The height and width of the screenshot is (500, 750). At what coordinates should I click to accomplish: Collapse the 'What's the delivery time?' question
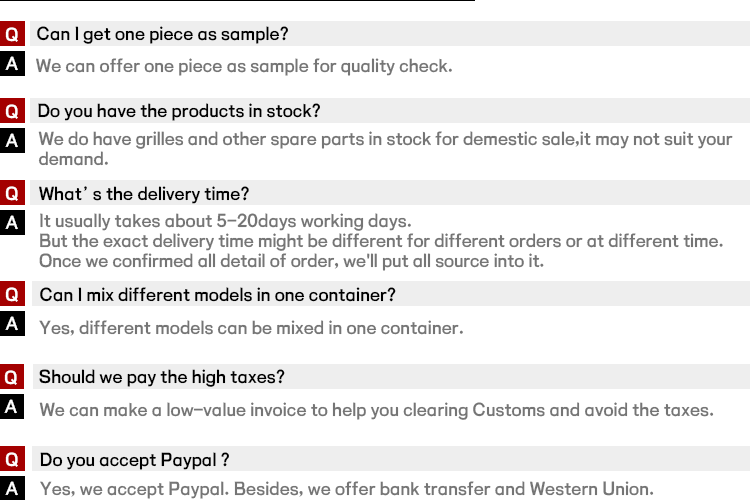[x=144, y=194]
